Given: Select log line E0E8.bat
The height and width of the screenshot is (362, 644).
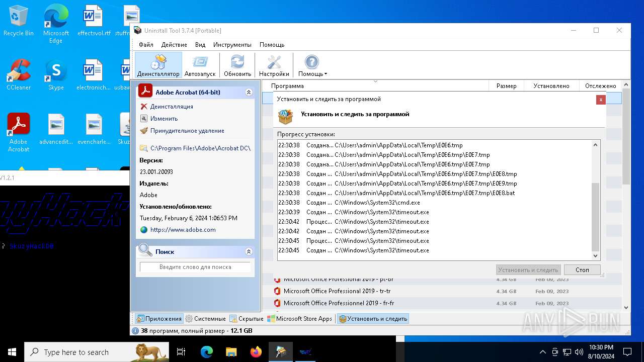Looking at the screenshot, I should [435, 193].
